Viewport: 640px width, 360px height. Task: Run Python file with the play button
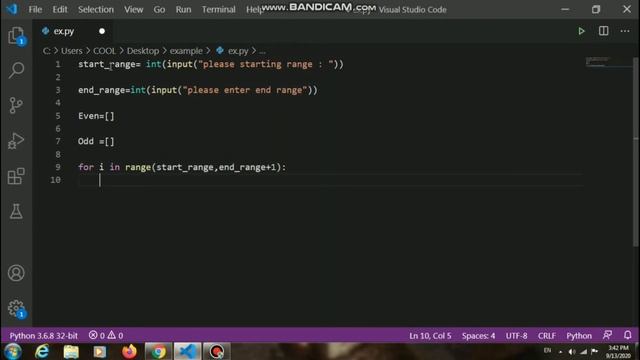pos(581,31)
